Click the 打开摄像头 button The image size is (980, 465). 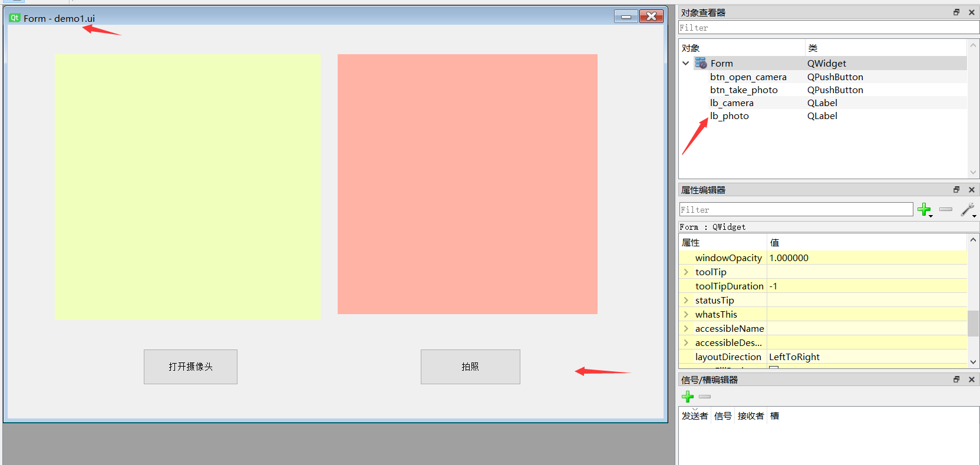[190, 367]
